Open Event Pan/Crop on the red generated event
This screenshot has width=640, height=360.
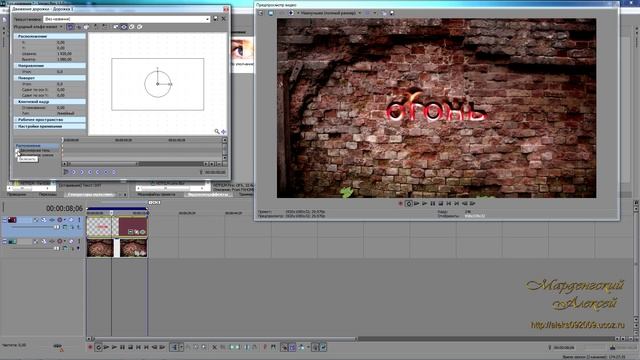(x=137, y=232)
